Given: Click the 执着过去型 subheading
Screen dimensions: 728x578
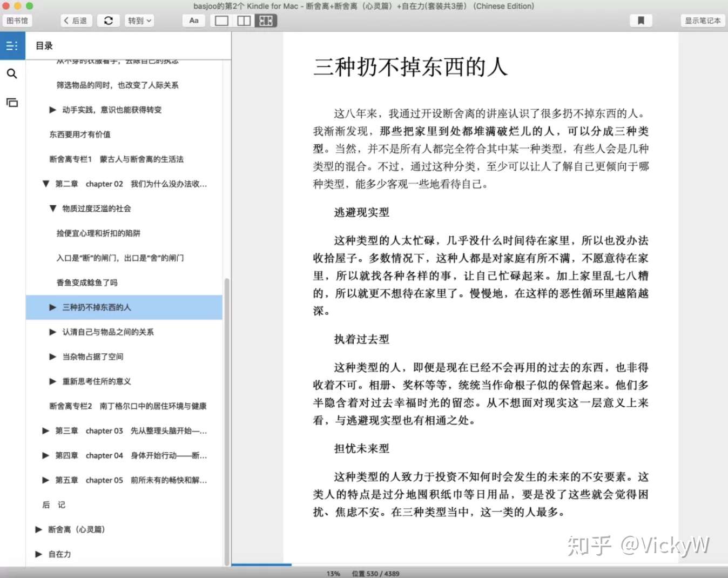Looking at the screenshot, I should click(361, 339).
